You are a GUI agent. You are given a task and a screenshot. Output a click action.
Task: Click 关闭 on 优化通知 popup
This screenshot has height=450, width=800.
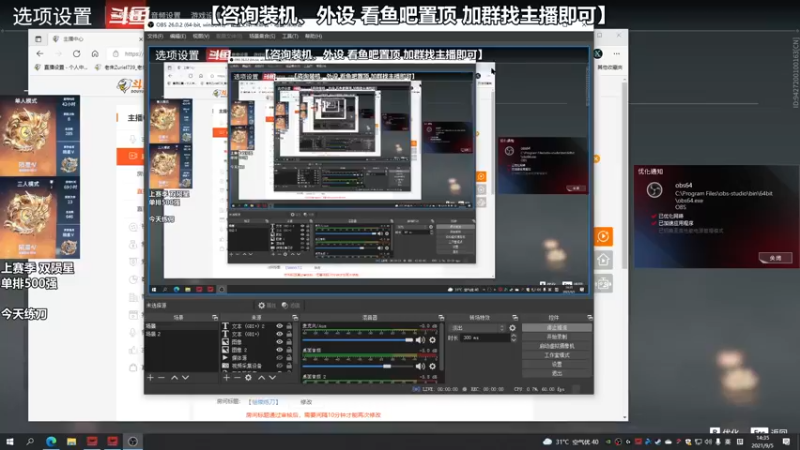tap(775, 258)
